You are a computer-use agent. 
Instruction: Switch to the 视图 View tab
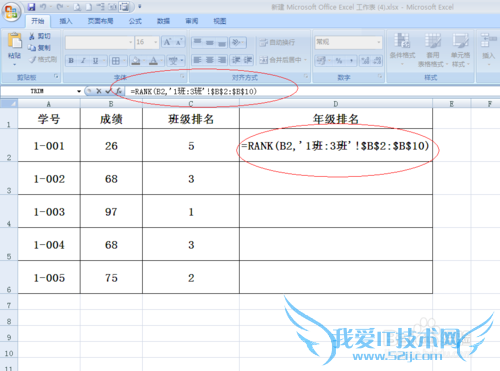(220, 21)
